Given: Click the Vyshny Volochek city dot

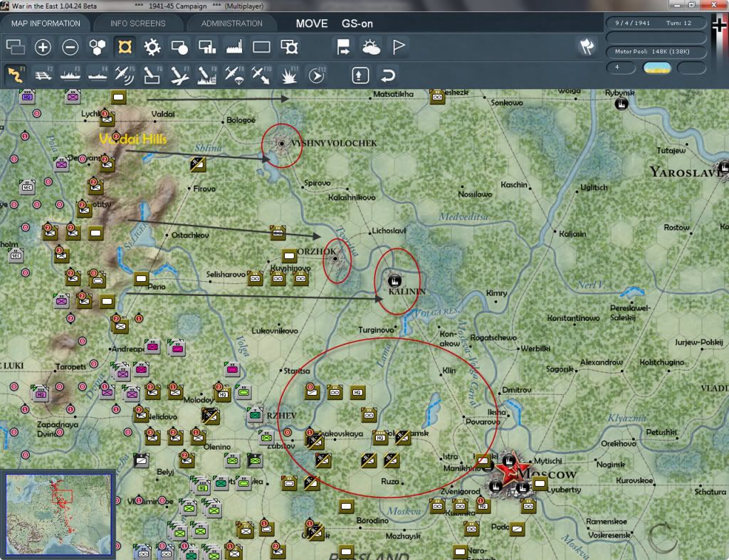Looking at the screenshot, I should click(281, 144).
